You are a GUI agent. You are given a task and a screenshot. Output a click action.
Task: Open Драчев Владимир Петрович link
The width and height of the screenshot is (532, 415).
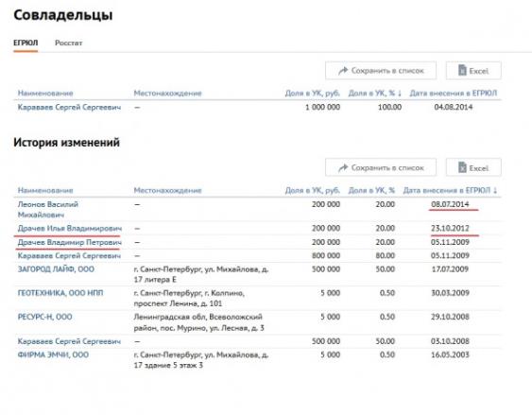(70, 242)
